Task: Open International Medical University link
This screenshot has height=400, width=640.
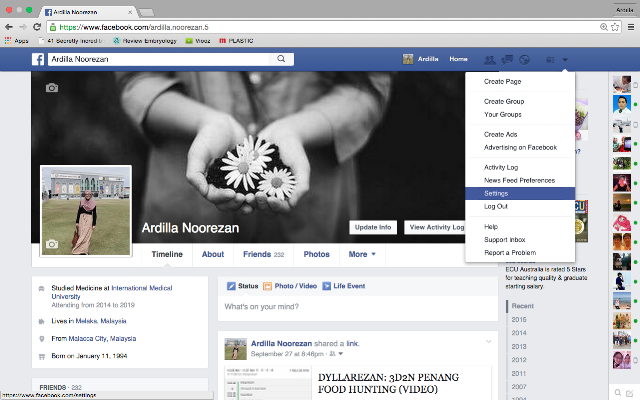Action: point(111,292)
